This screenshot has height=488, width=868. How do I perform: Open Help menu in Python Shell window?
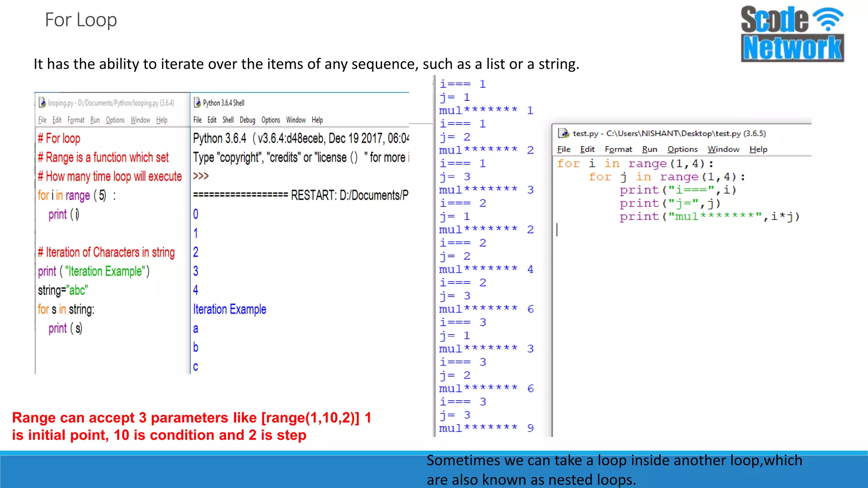click(x=317, y=120)
